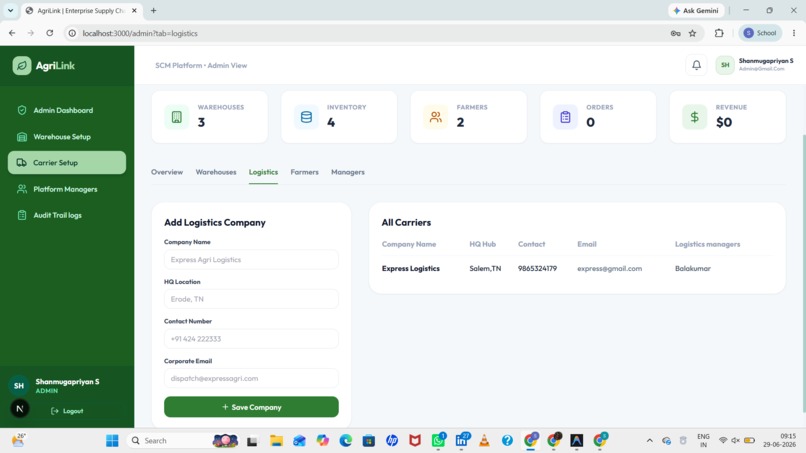The image size is (806, 453).
Task: Select the Logistics tab
Action: pos(263,172)
